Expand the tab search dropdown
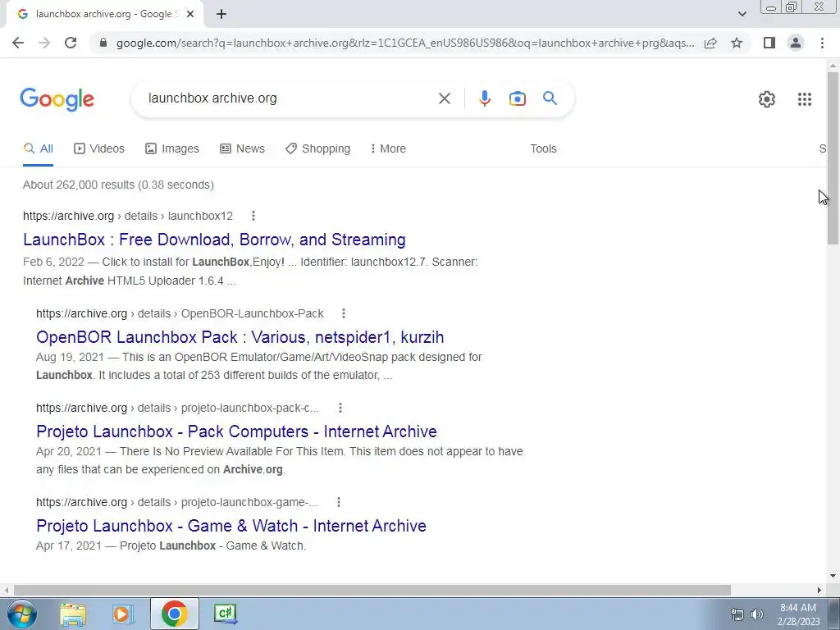The height and width of the screenshot is (630, 840). coord(742,14)
